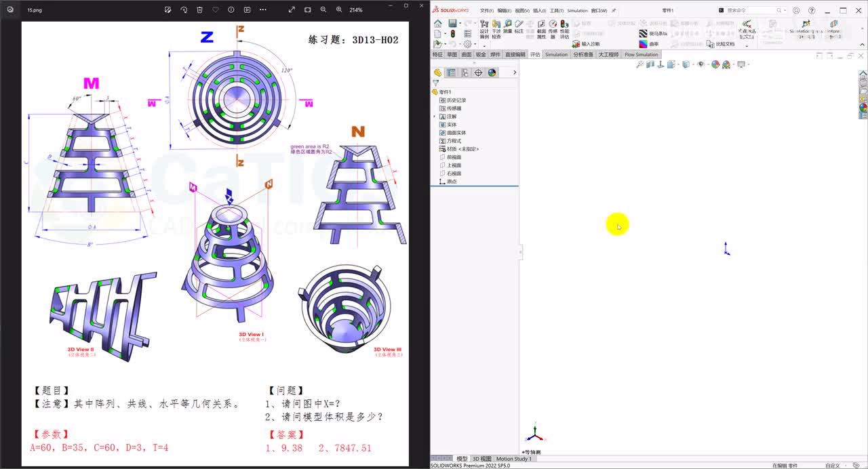
Task: Rotate the image in Photos viewer
Action: click(184, 10)
